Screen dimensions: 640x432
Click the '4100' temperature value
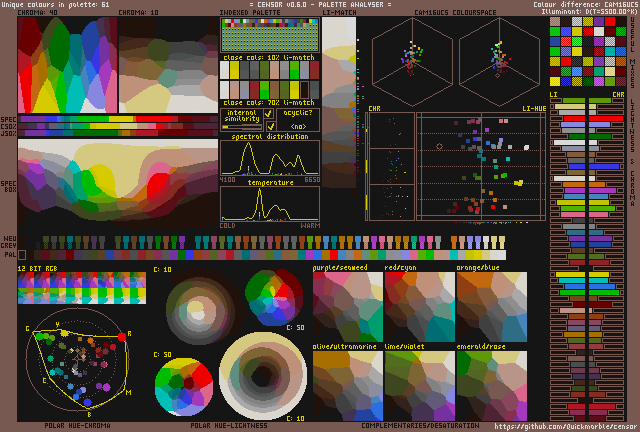click(x=227, y=180)
